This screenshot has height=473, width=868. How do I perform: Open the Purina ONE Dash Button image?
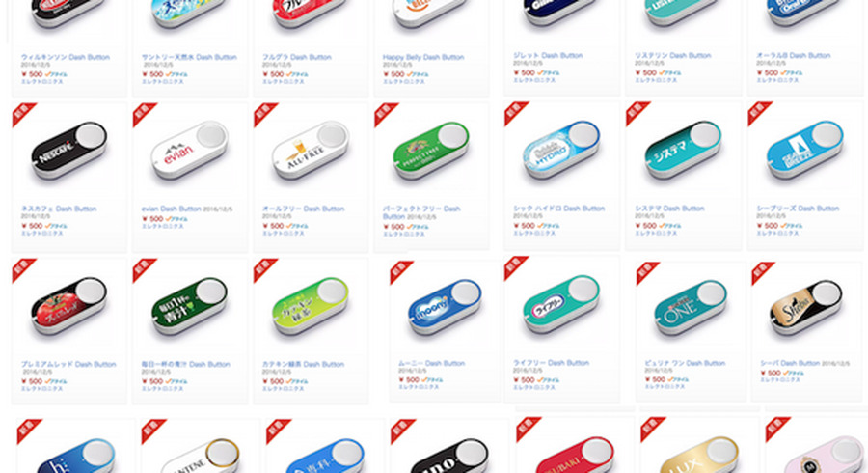[690, 309]
